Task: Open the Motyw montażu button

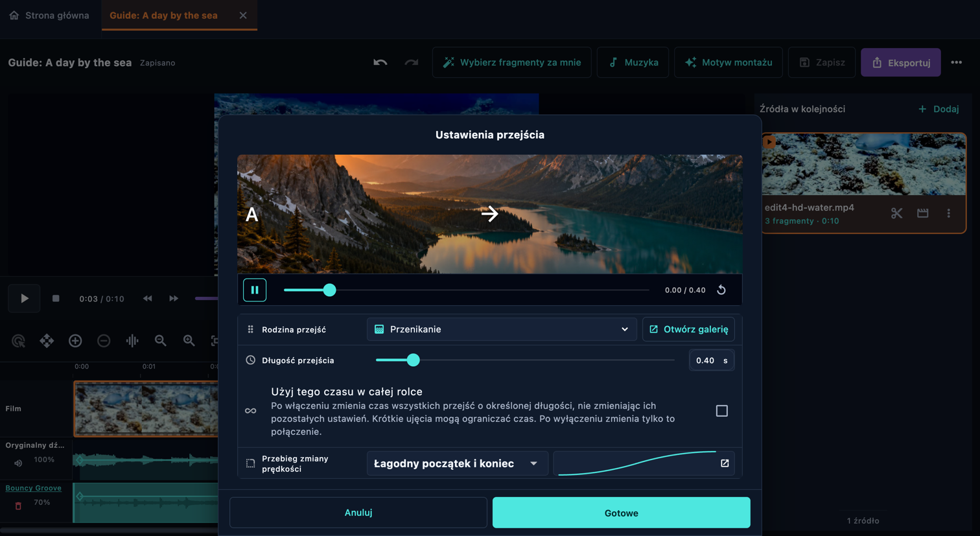Action: (x=729, y=62)
